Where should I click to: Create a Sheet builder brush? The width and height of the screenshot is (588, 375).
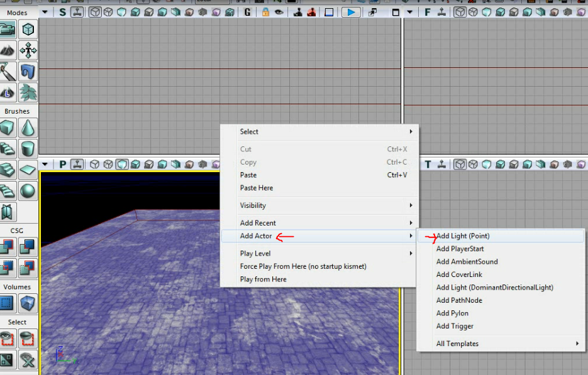[x=28, y=170]
